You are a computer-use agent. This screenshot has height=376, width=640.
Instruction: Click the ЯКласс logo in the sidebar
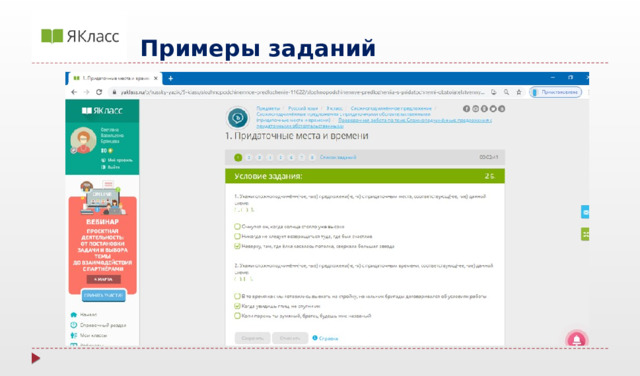102,111
